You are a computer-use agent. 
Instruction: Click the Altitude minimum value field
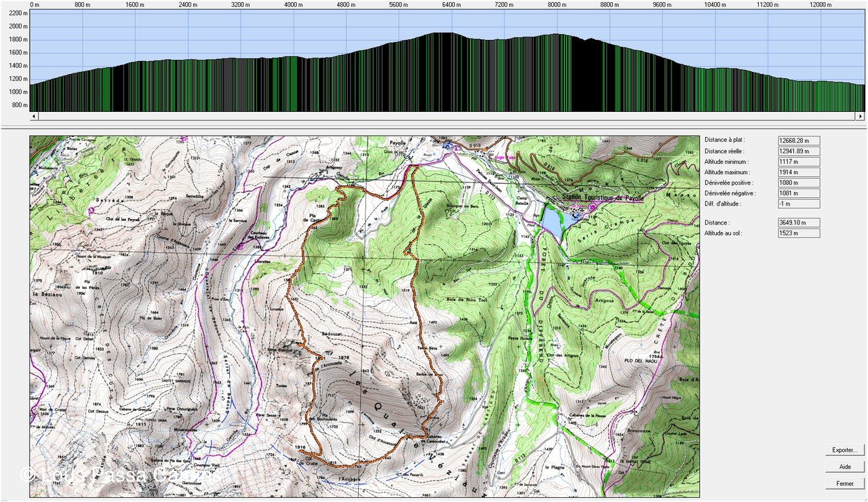click(799, 161)
